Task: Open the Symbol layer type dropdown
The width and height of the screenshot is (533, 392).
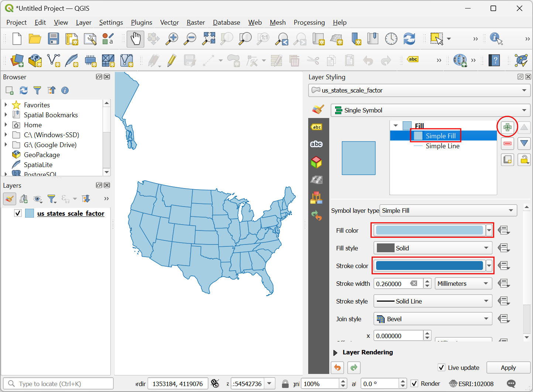Action: tap(448, 211)
